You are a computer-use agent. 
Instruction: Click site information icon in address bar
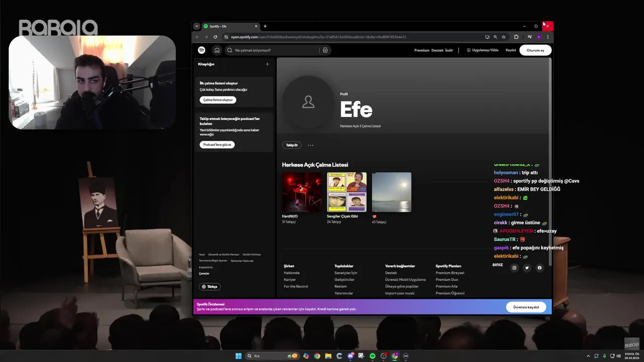pyautogui.click(x=226, y=37)
